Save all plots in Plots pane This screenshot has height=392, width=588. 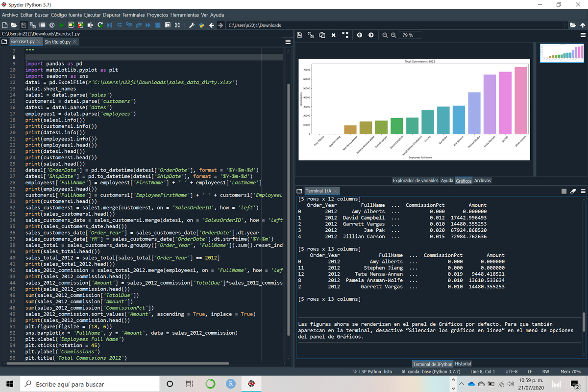(x=311, y=35)
